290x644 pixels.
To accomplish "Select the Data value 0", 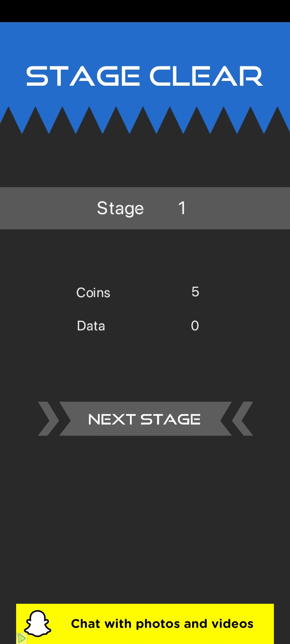I will [195, 326].
